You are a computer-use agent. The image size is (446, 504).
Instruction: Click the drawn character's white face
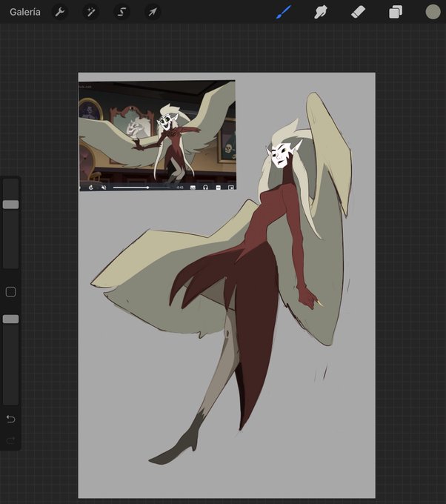tap(281, 156)
